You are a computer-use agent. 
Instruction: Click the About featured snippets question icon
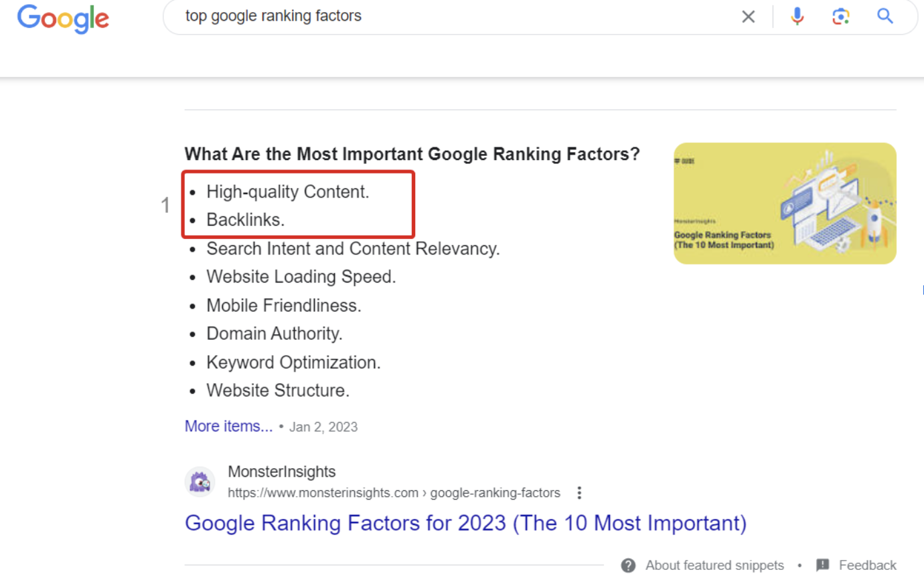[628, 565]
